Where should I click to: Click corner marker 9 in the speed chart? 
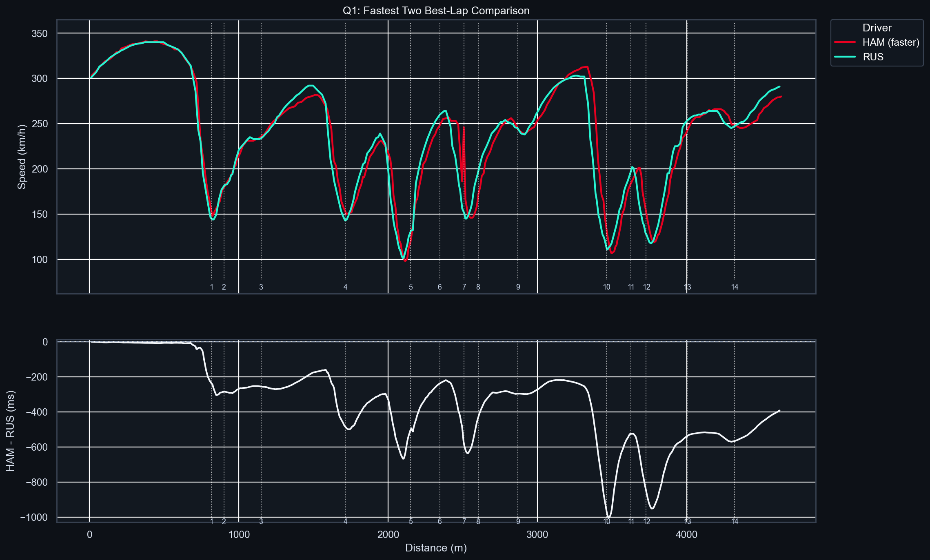click(518, 287)
